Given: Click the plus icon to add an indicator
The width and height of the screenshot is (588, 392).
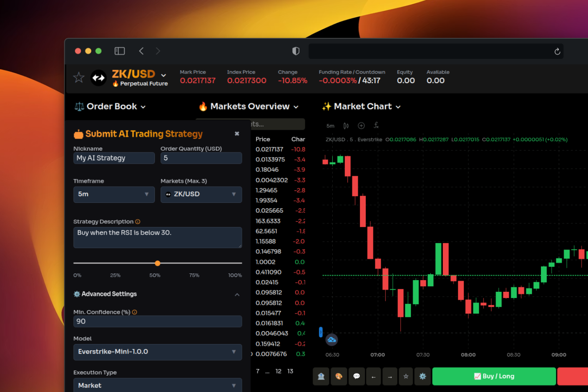Looking at the screenshot, I should coord(361,125).
